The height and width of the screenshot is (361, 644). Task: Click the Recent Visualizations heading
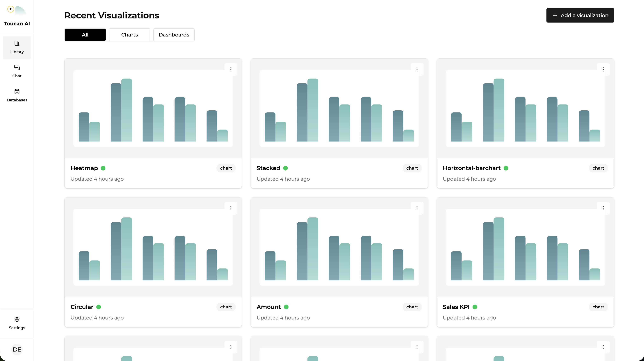(x=112, y=16)
